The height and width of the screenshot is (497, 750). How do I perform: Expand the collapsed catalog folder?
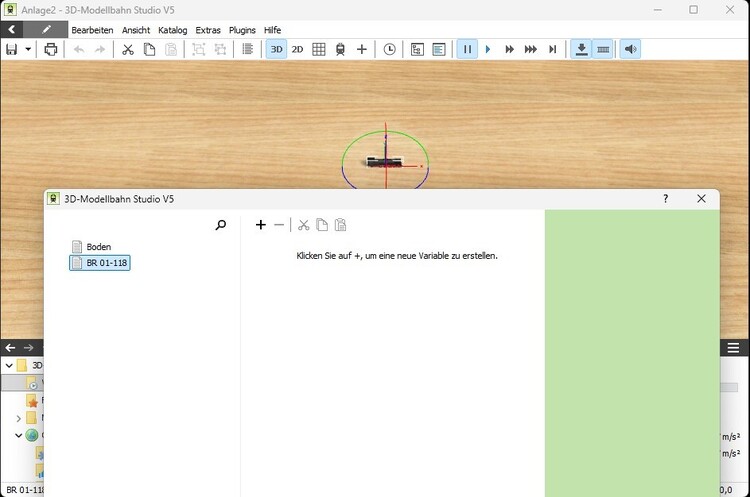pyautogui.click(x=19, y=419)
